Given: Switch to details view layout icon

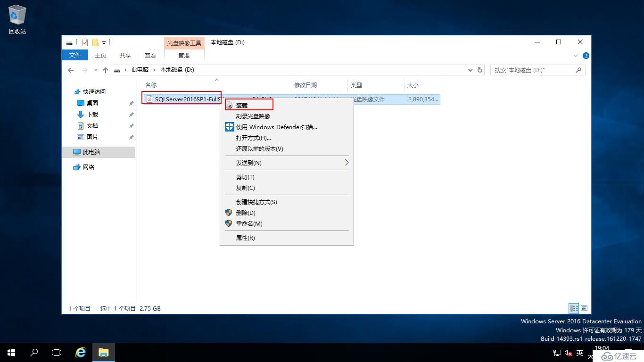Looking at the screenshot, I should [x=574, y=308].
